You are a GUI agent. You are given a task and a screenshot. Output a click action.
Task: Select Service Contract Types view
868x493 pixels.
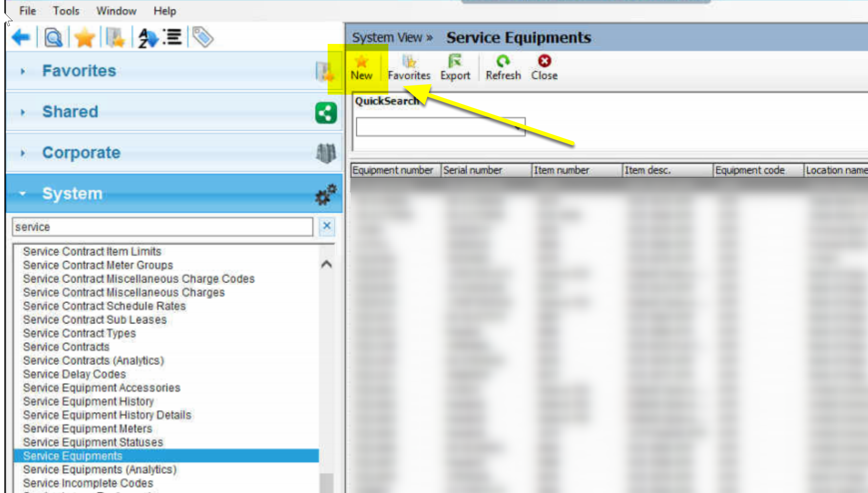[x=79, y=333]
